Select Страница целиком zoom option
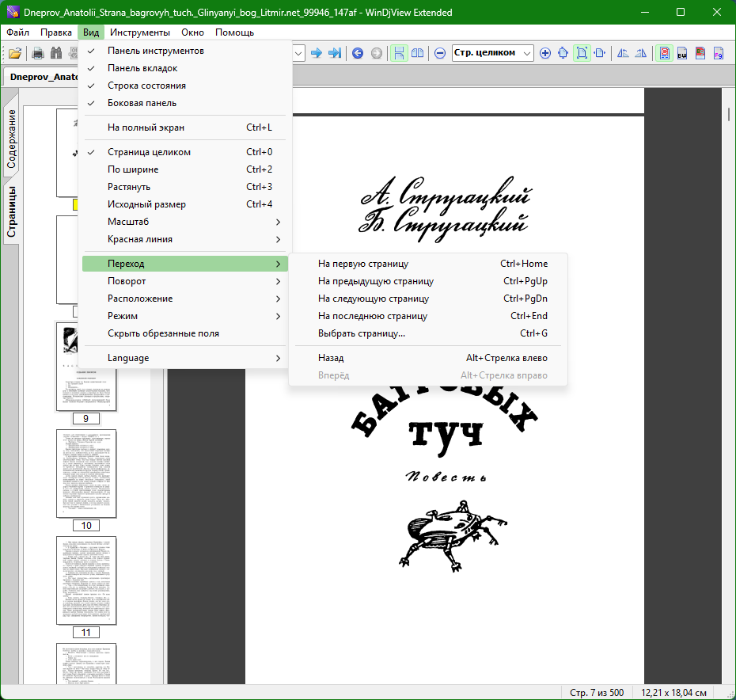The image size is (736, 700). (x=185, y=152)
